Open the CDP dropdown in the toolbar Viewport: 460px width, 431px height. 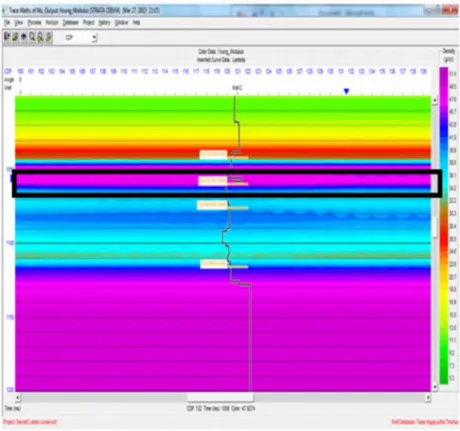(95, 37)
